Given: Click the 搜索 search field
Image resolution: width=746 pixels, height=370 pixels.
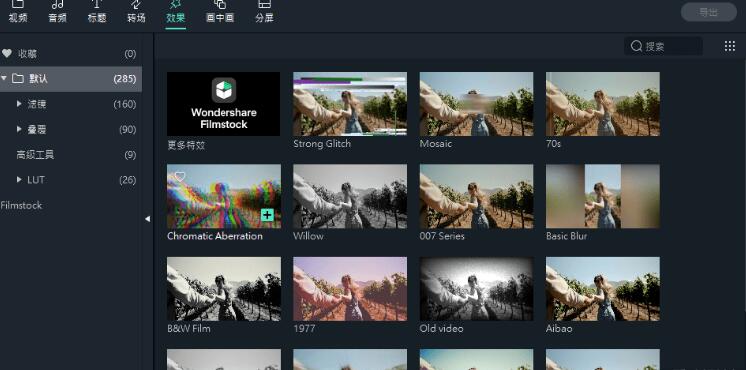Looking at the screenshot, I should [663, 46].
